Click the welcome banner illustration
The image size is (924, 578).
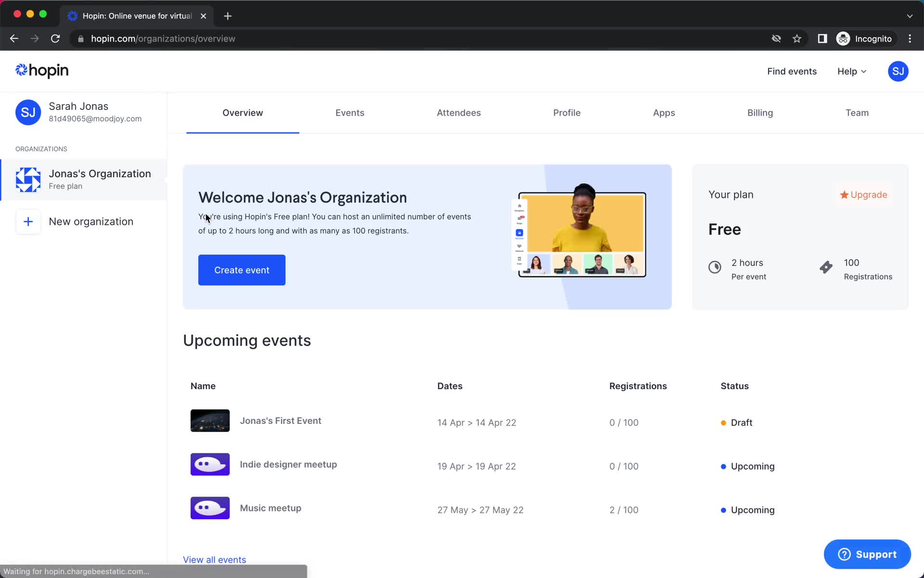click(x=579, y=231)
